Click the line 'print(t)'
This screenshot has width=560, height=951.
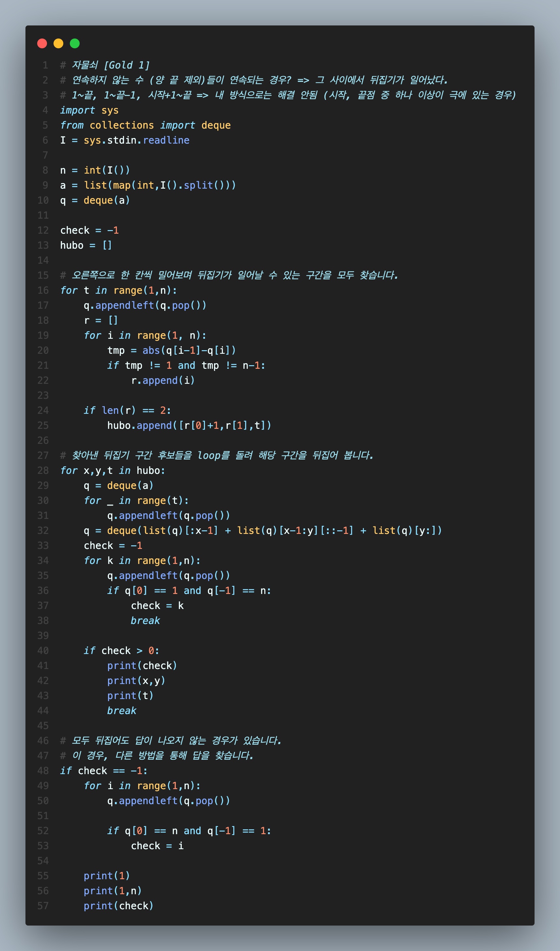131,695
